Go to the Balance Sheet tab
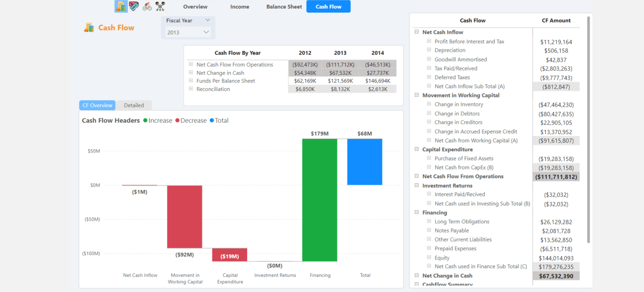Viewport: 644px width, 292px height. click(284, 6)
